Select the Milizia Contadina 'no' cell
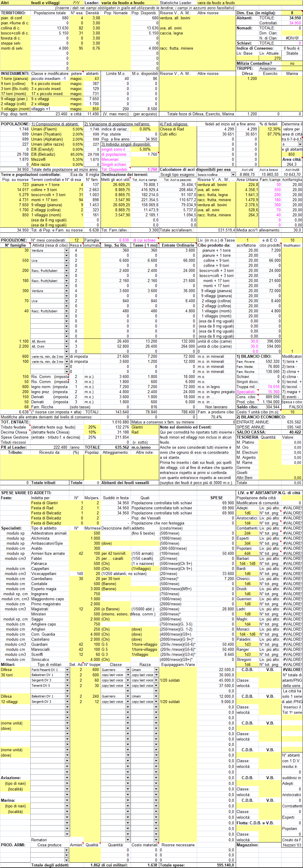This screenshot has width=303, height=868. point(292,63)
